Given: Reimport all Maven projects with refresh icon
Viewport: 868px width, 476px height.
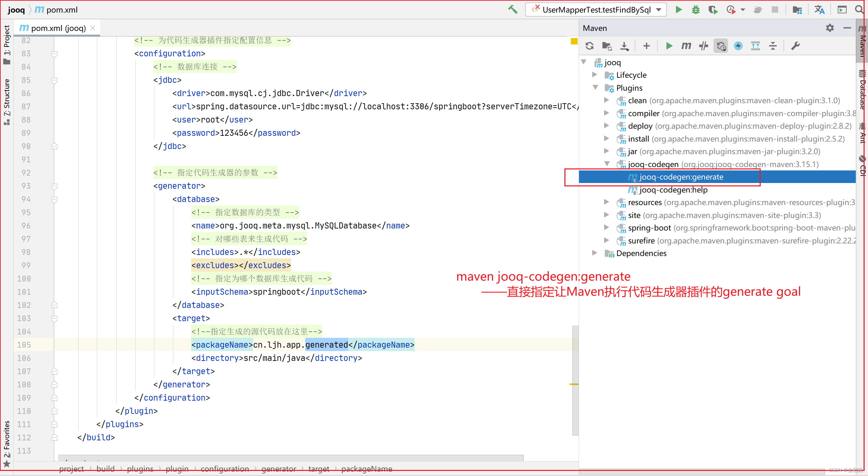Looking at the screenshot, I should (589, 46).
